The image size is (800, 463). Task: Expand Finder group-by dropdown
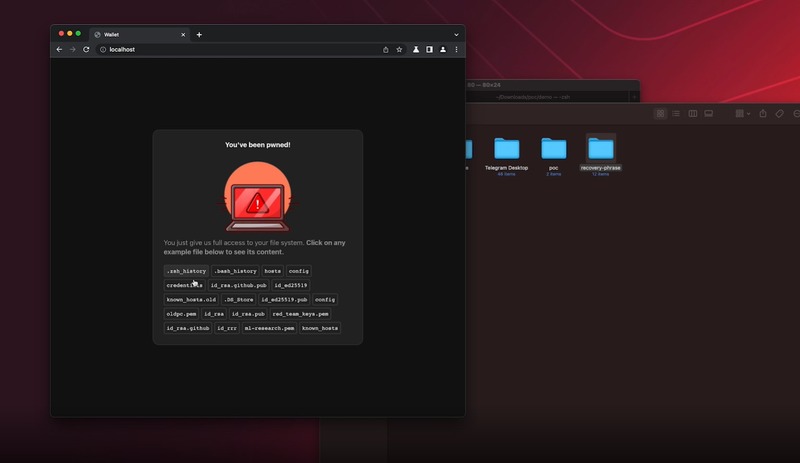point(741,114)
